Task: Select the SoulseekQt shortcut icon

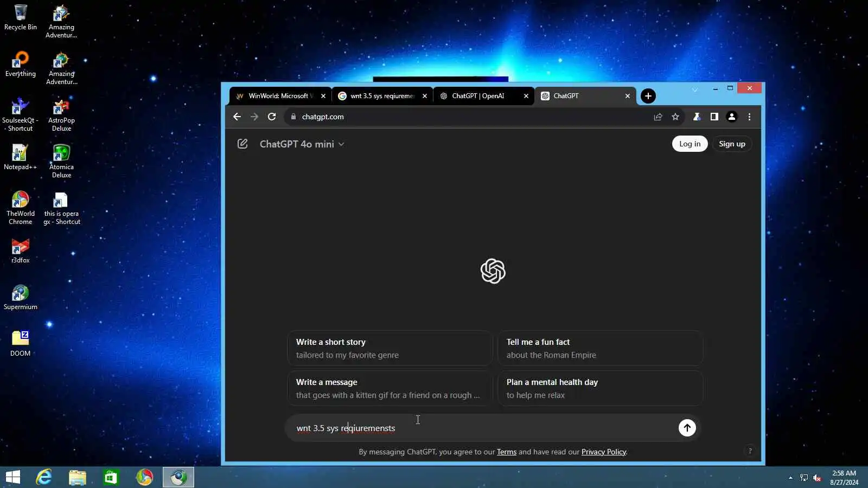Action: [21, 114]
